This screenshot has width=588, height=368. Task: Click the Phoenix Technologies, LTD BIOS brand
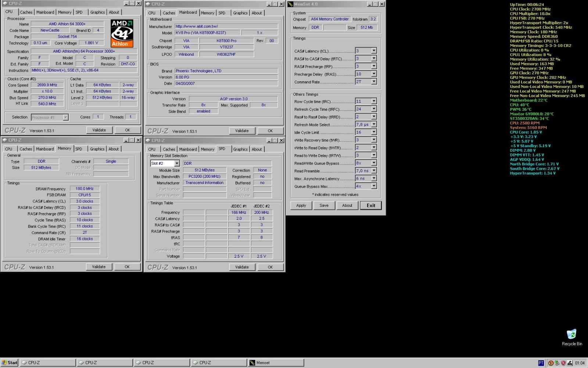(226, 71)
